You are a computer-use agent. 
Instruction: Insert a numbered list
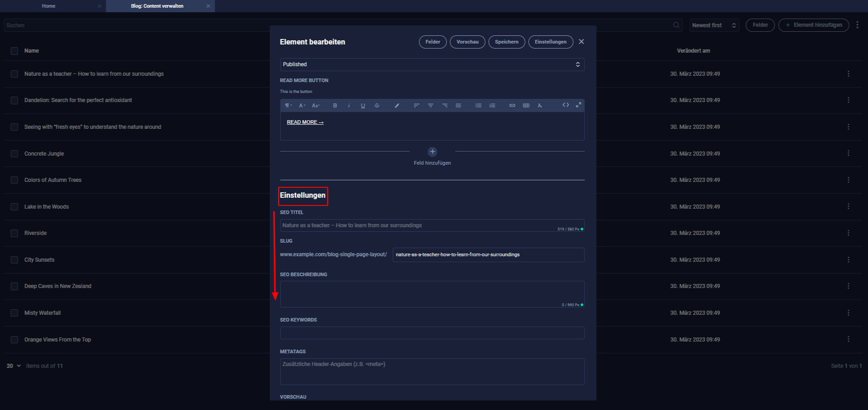492,106
